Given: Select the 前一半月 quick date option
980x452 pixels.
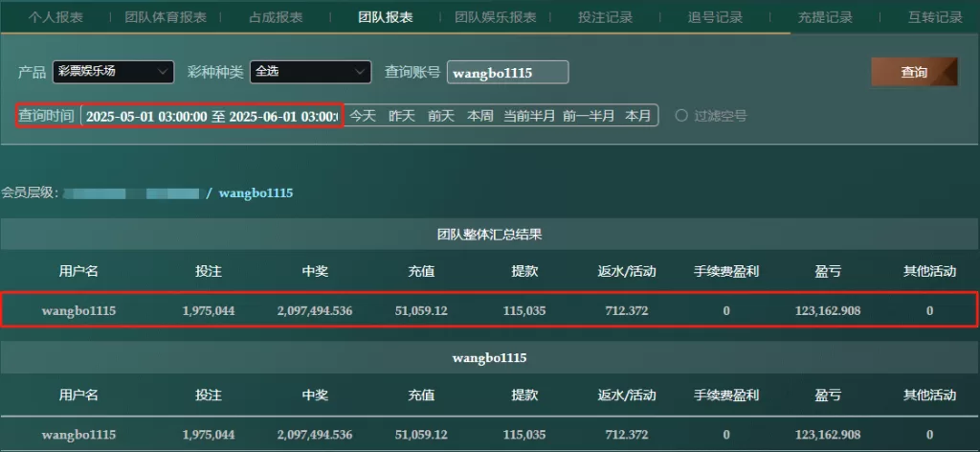Looking at the screenshot, I should [589, 116].
